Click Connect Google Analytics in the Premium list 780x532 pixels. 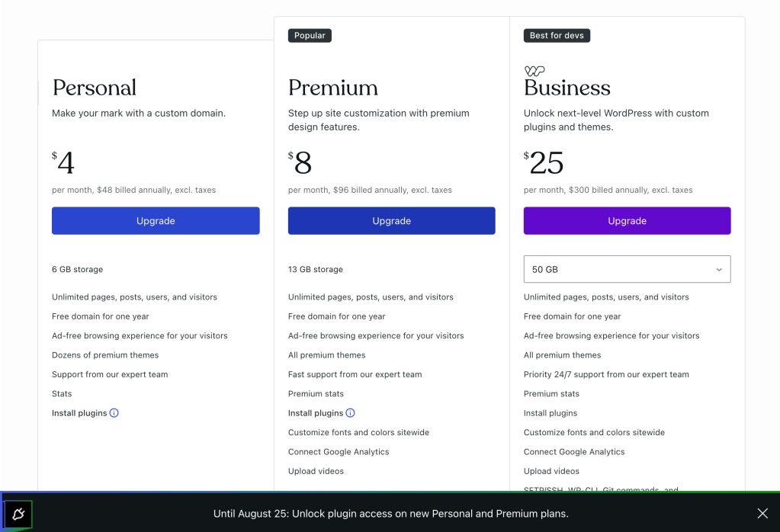coord(339,452)
